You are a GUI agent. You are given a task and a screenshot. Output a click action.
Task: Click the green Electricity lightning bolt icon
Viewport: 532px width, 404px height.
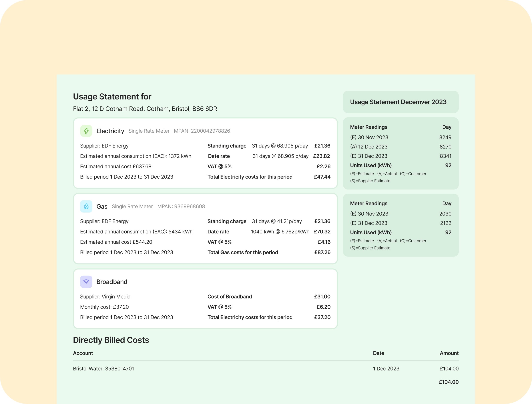[x=86, y=131]
